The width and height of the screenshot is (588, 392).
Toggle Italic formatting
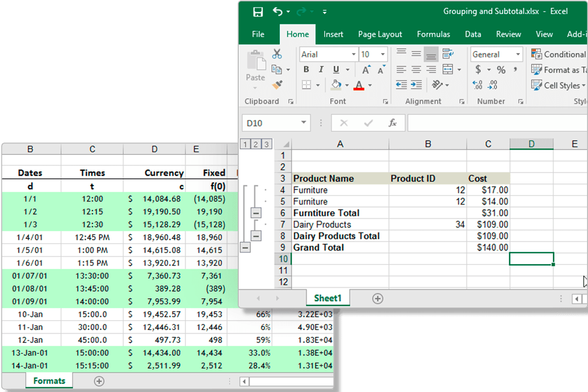tap(321, 70)
